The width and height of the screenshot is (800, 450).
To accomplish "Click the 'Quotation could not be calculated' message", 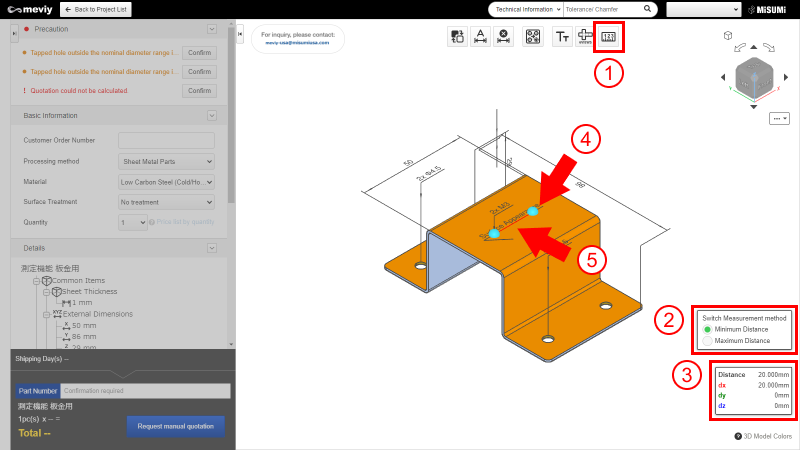I will coord(79,91).
